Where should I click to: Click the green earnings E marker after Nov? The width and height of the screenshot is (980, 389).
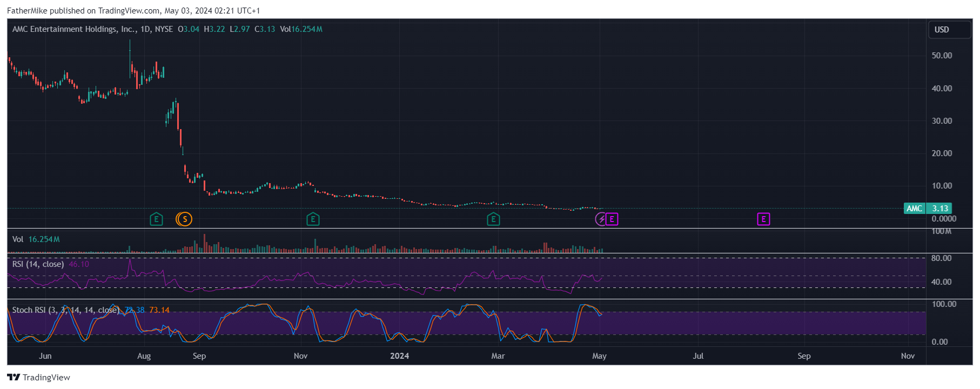pyautogui.click(x=313, y=219)
